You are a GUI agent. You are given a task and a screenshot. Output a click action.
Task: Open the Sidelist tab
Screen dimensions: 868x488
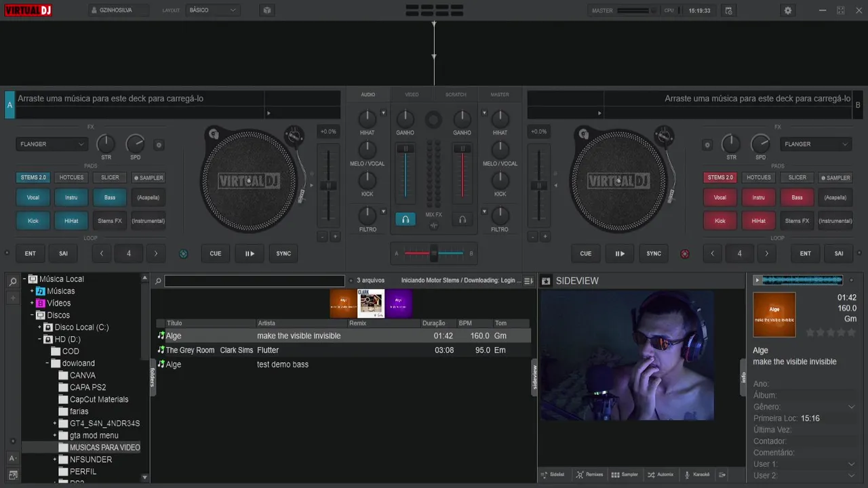click(x=553, y=474)
